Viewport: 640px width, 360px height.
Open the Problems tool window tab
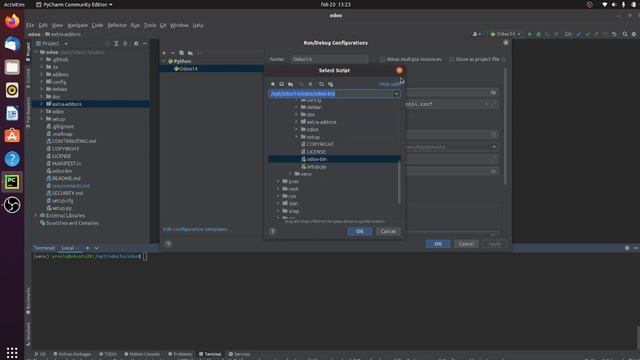[x=180, y=354]
